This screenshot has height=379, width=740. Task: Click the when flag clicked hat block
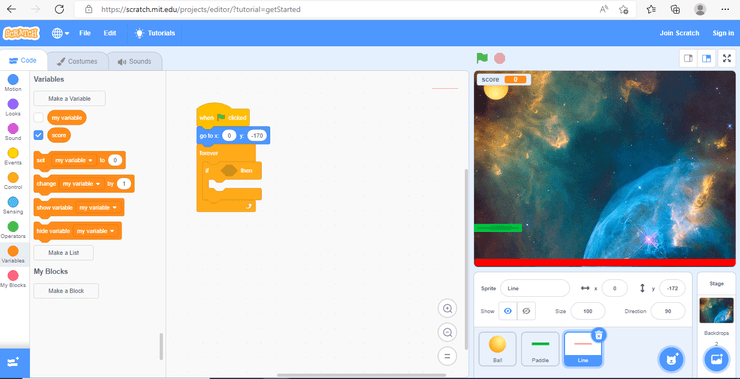[223, 116]
